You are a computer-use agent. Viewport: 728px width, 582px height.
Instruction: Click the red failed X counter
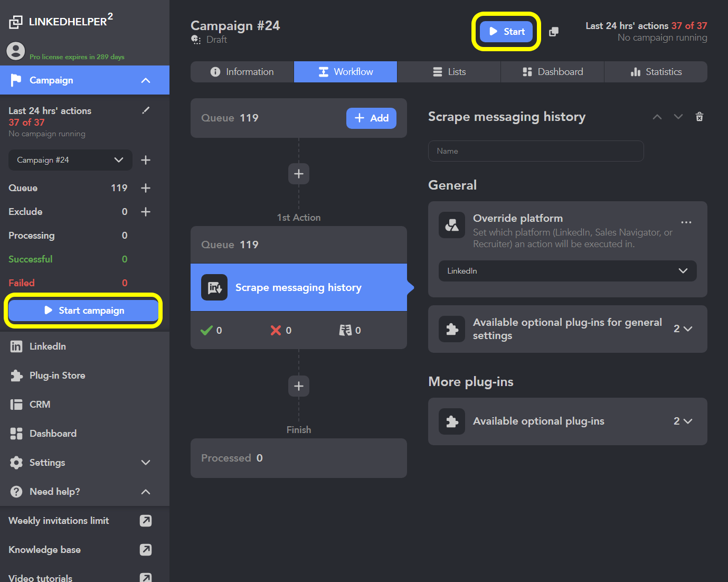281,330
